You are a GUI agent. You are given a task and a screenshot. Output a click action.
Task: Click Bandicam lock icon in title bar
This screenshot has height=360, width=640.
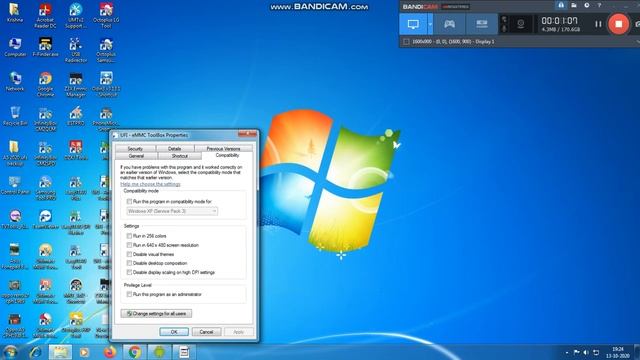[561, 5]
